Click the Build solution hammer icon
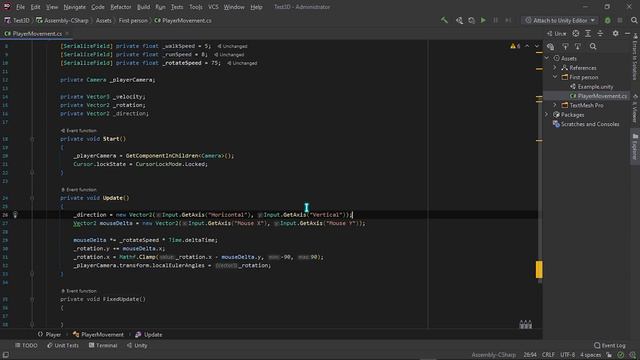 [x=444, y=20]
